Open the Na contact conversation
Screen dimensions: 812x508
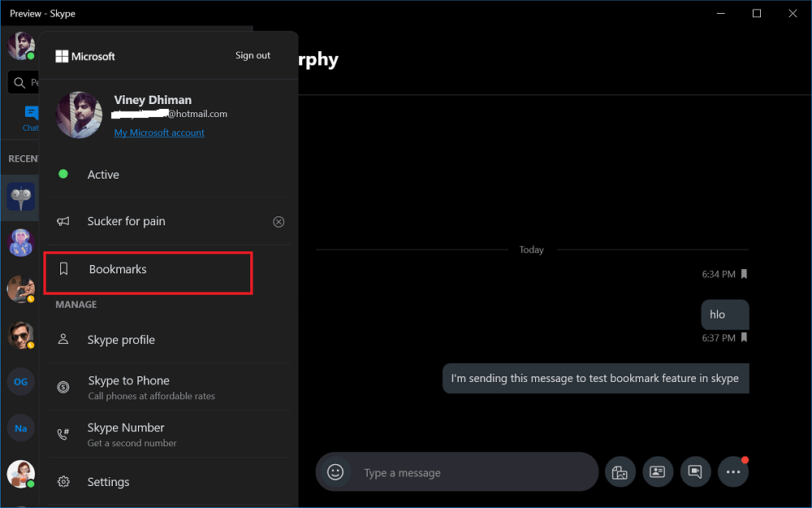tap(21, 428)
